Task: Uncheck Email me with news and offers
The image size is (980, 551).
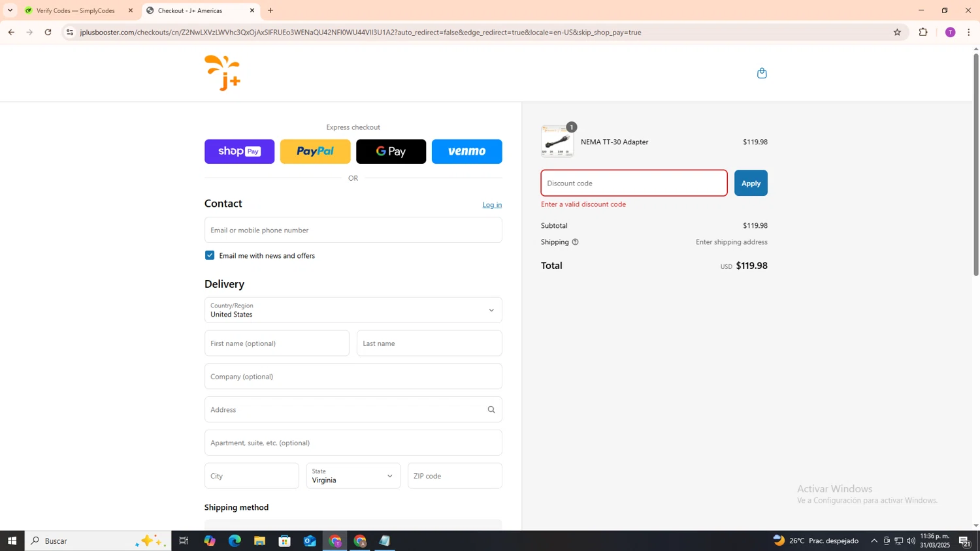Action: (210, 255)
